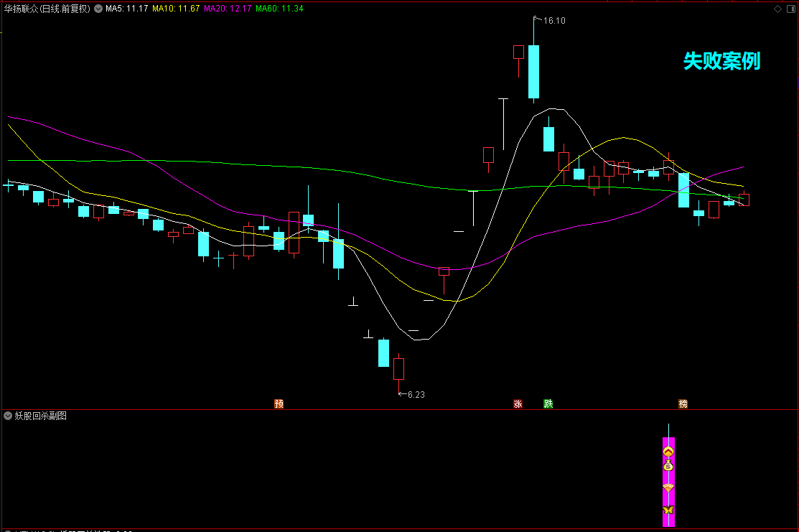Select the 华扬联众(日线.前复权) title text
799x532 pixels.
(x=47, y=9)
